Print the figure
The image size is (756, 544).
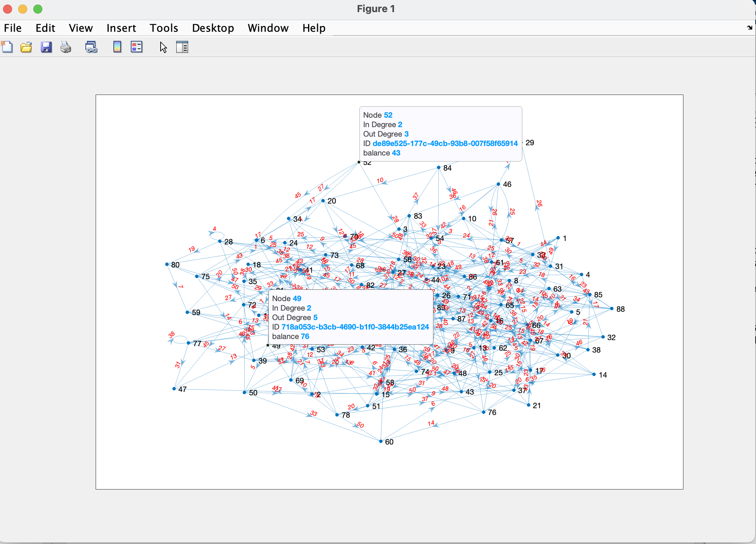point(65,47)
